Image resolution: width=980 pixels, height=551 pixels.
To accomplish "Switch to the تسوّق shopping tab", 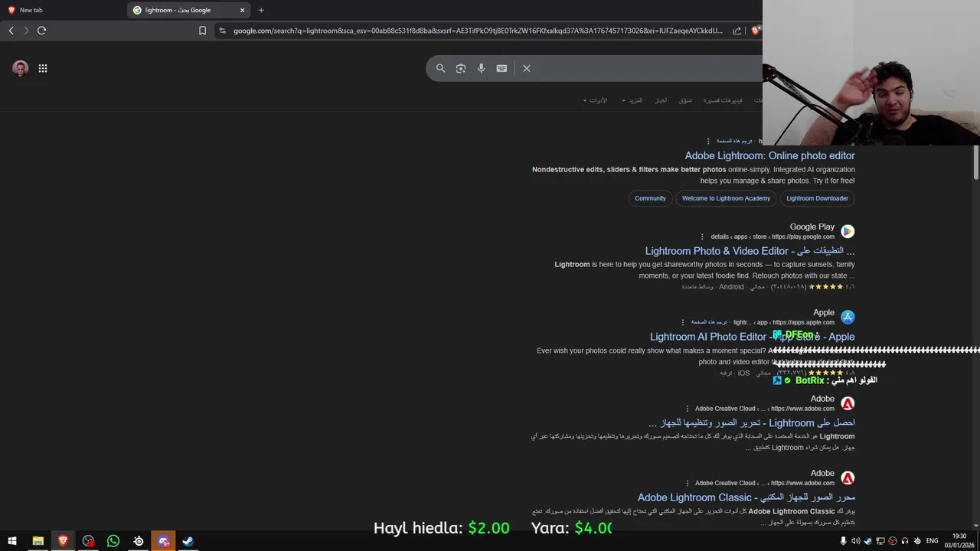I will tap(685, 100).
